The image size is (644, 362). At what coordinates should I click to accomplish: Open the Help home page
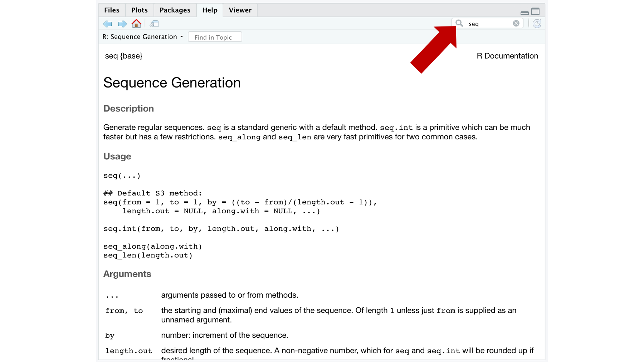tap(136, 24)
